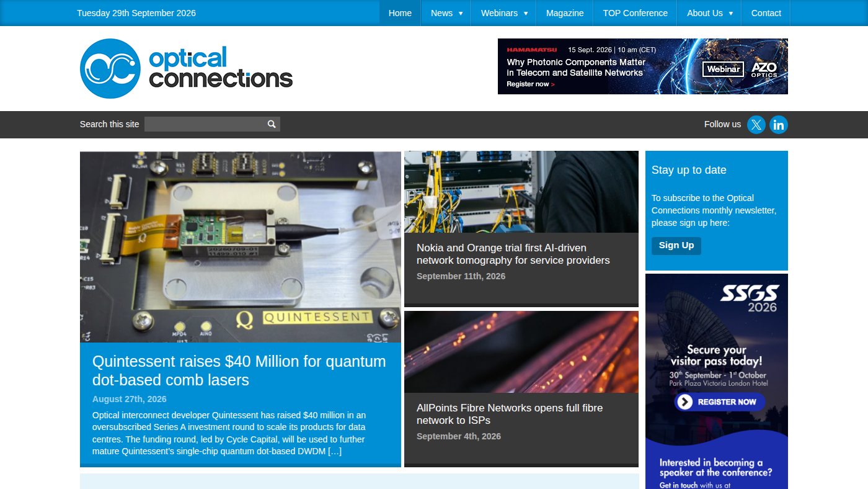The height and width of the screenshot is (489, 868).
Task: Click the Hamamatsu webinar banner Register now
Action: [x=531, y=84]
